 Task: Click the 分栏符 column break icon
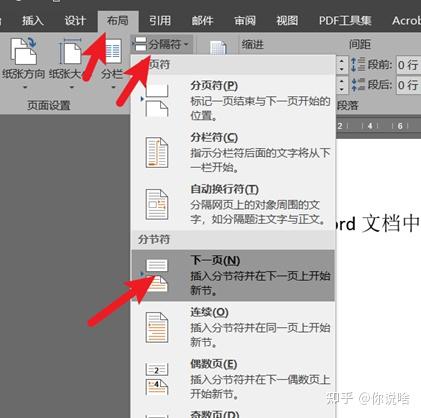pyautogui.click(x=157, y=152)
